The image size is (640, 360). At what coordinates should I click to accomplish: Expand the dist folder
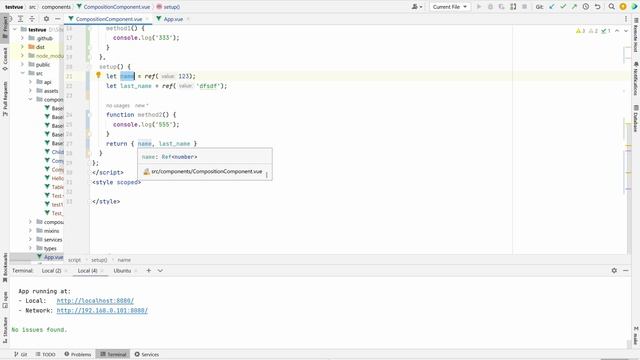tap(22, 47)
